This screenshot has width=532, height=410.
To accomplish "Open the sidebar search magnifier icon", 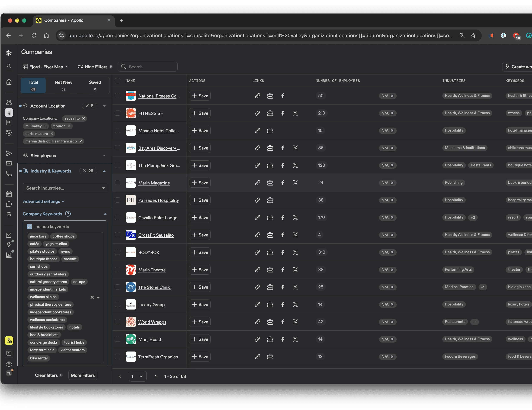I will [x=9, y=66].
